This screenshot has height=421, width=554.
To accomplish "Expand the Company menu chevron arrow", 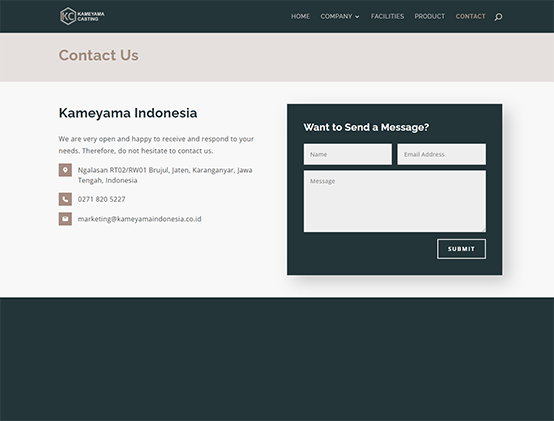I will [x=357, y=17].
